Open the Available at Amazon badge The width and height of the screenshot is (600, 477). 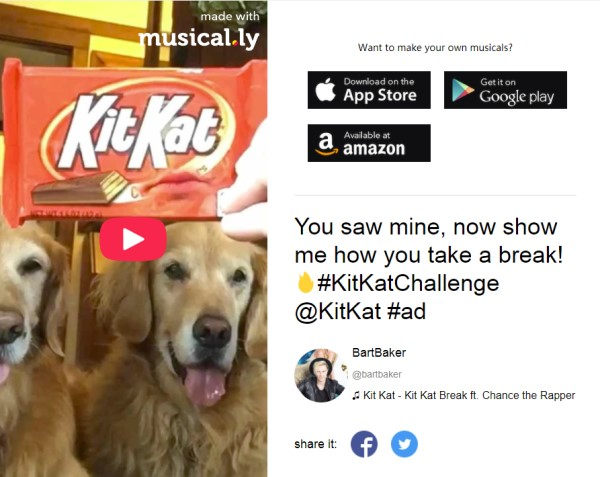click(x=369, y=143)
